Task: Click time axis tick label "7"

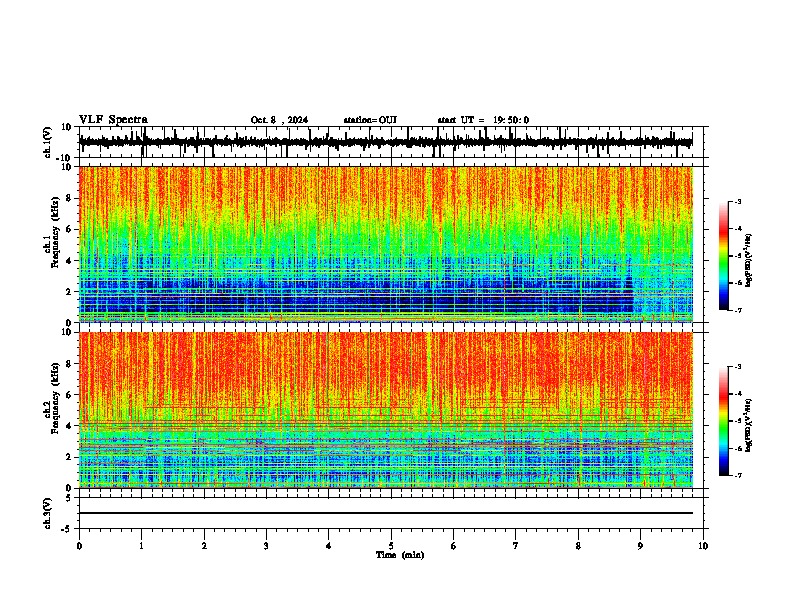Action: tap(516, 546)
